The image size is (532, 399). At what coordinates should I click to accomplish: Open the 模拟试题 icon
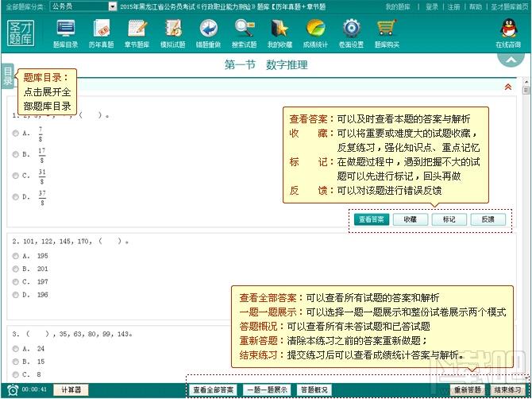click(172, 33)
